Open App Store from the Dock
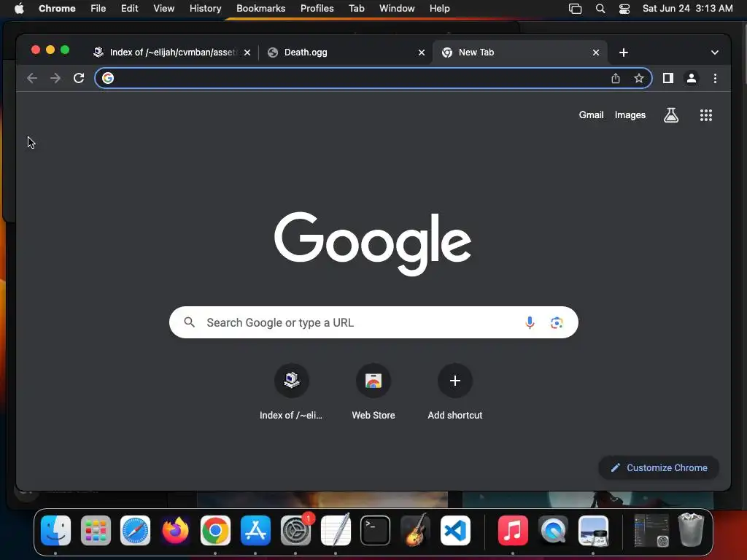The image size is (747, 560). 255,531
